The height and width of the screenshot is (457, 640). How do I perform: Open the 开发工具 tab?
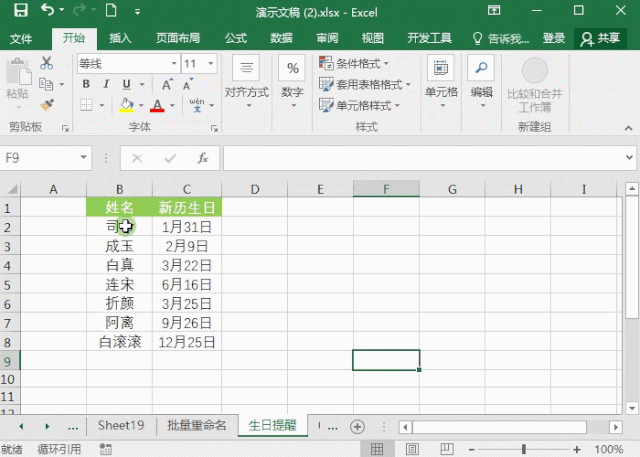[429, 38]
